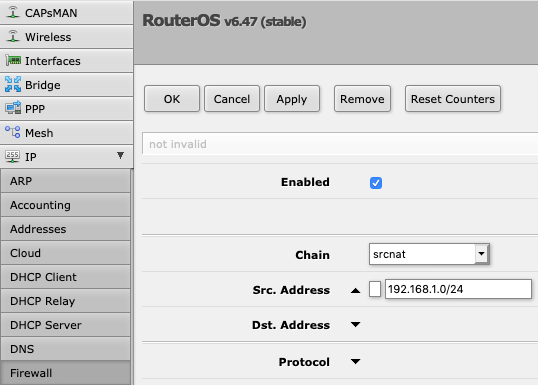Open the Bridge menu
The width and height of the screenshot is (538, 385).
pyautogui.click(x=67, y=85)
